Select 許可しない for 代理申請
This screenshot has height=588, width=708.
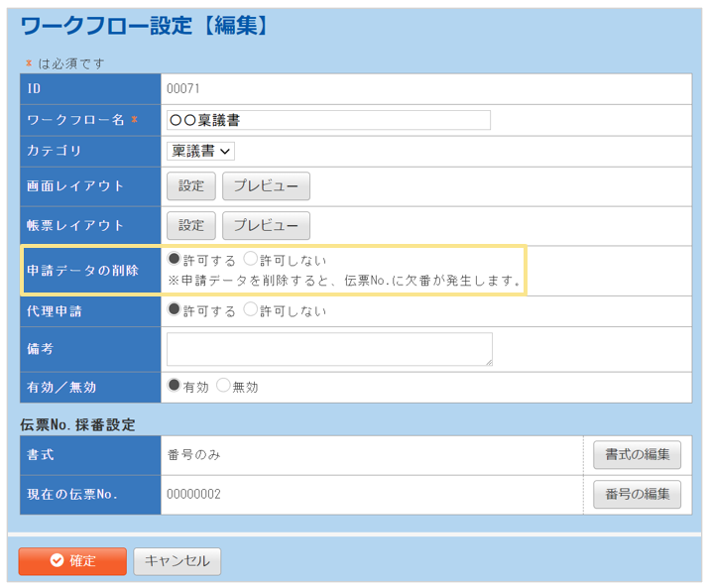click(251, 310)
